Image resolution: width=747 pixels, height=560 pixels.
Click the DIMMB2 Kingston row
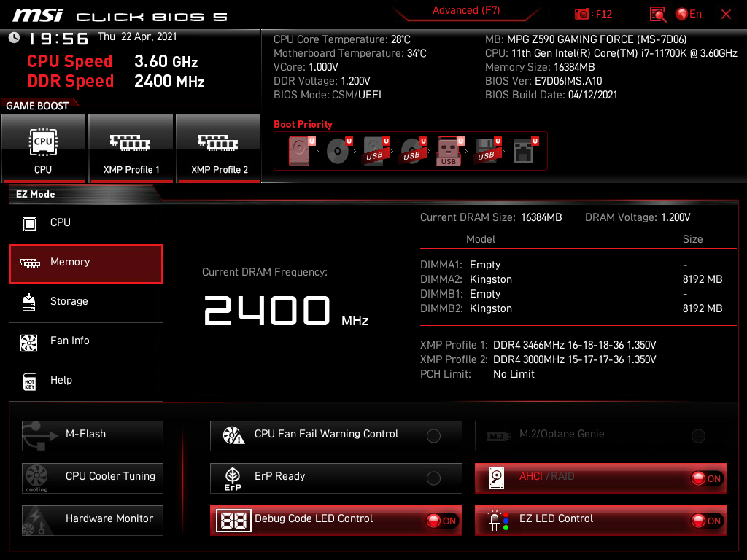pos(571,308)
